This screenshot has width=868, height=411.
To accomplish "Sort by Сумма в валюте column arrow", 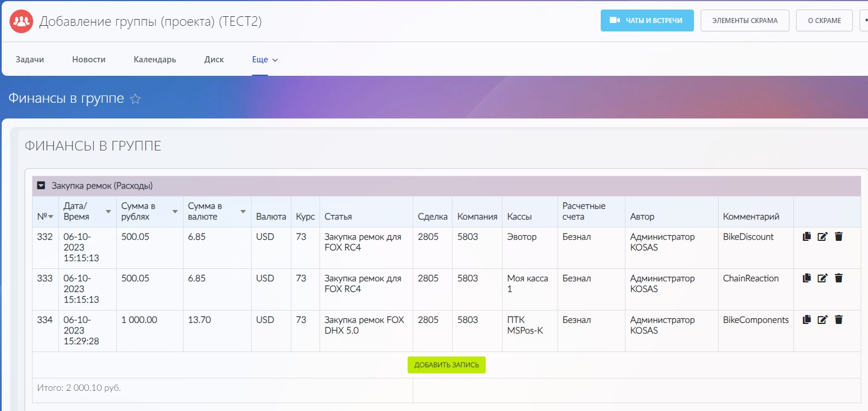I will coord(243,212).
